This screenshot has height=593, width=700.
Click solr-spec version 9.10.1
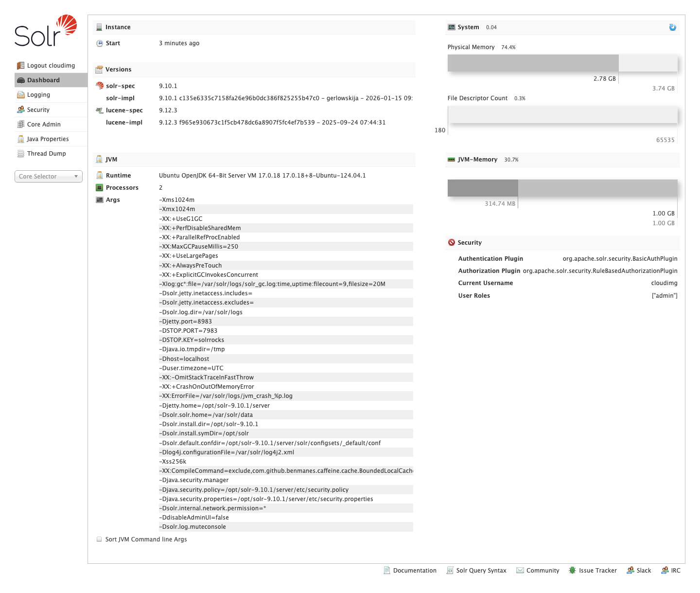pyautogui.click(x=168, y=86)
